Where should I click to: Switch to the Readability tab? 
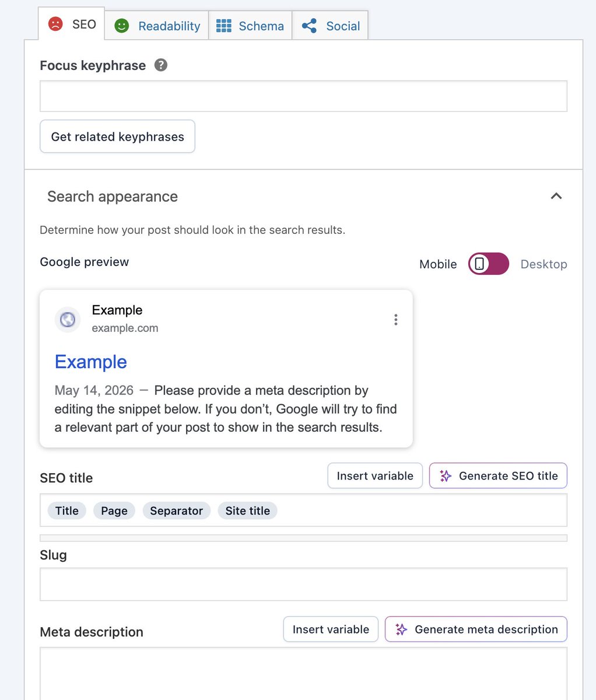pyautogui.click(x=156, y=26)
